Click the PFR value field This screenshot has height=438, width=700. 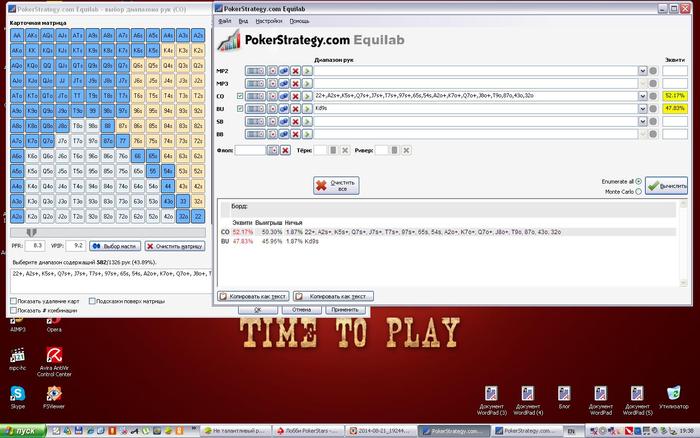click(34, 246)
